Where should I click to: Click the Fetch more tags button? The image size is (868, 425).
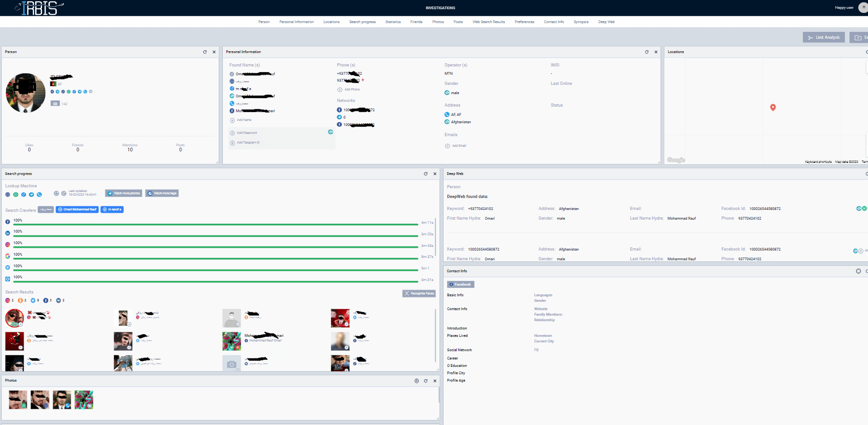point(162,193)
